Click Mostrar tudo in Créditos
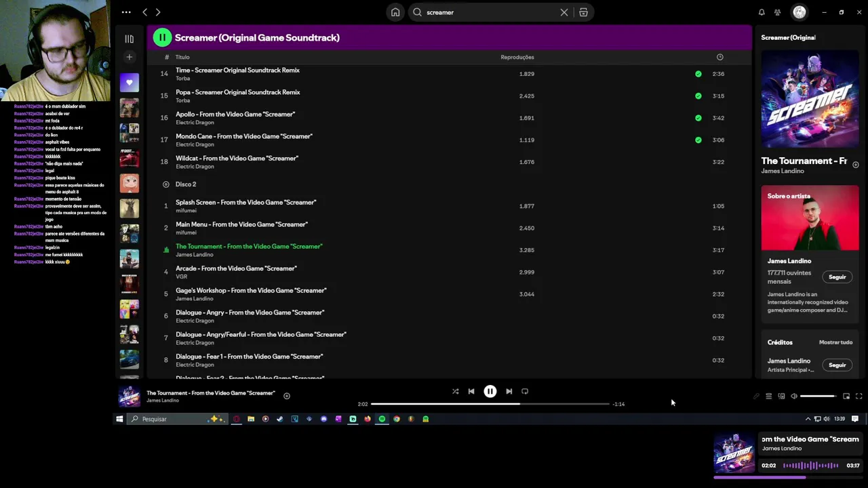This screenshot has height=488, width=868. point(835,342)
